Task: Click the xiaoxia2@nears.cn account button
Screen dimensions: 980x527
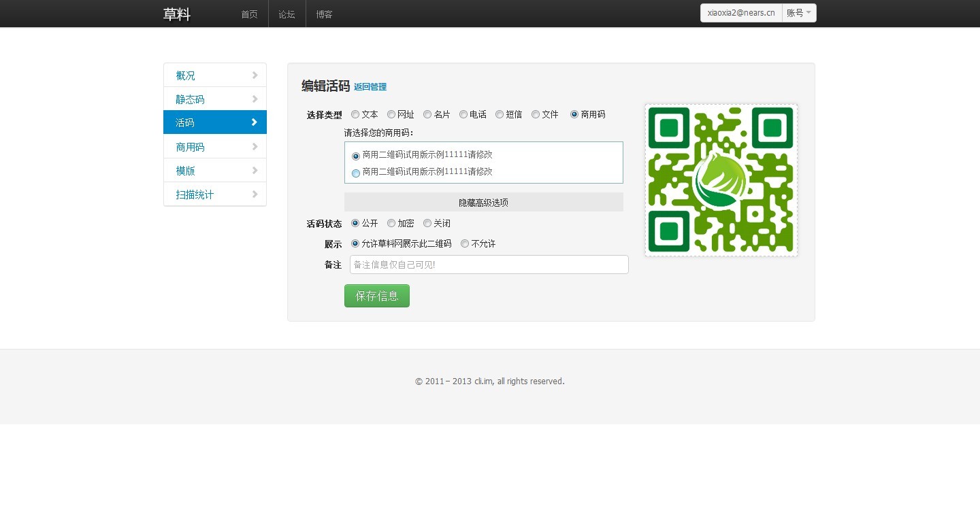Action: pos(741,13)
